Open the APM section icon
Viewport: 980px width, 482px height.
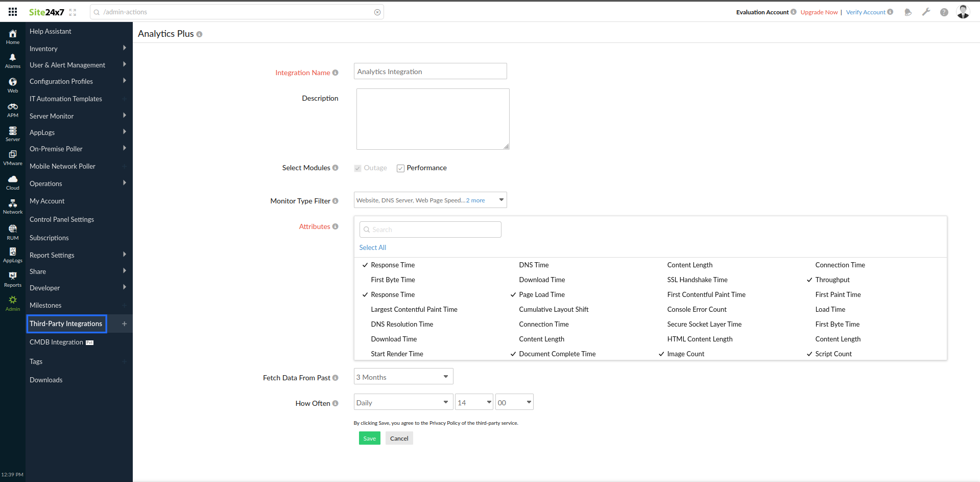tap(12, 108)
